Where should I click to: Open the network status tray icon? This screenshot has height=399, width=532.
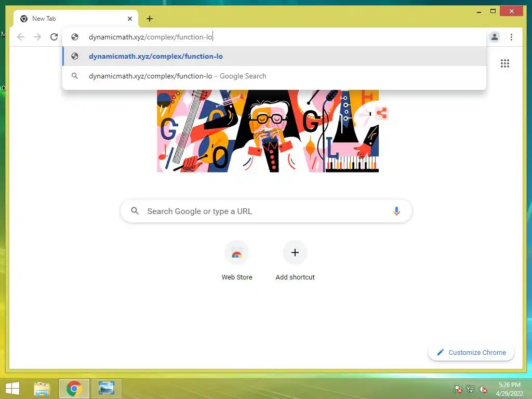click(x=471, y=389)
